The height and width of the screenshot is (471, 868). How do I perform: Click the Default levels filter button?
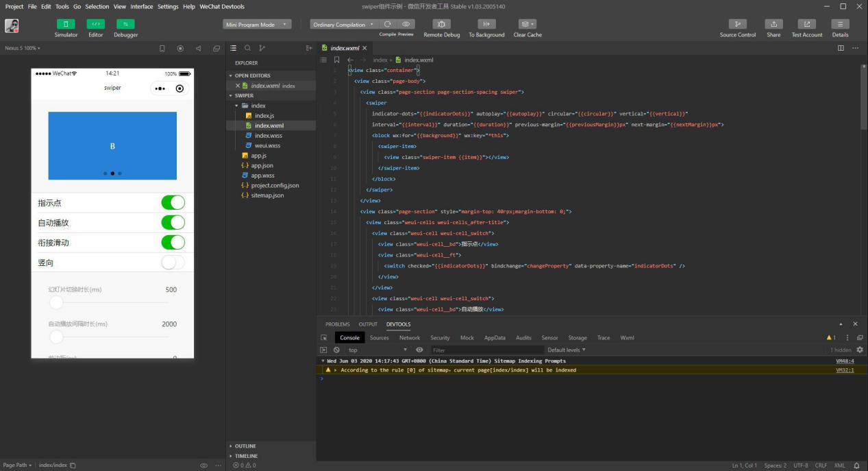[567, 350]
